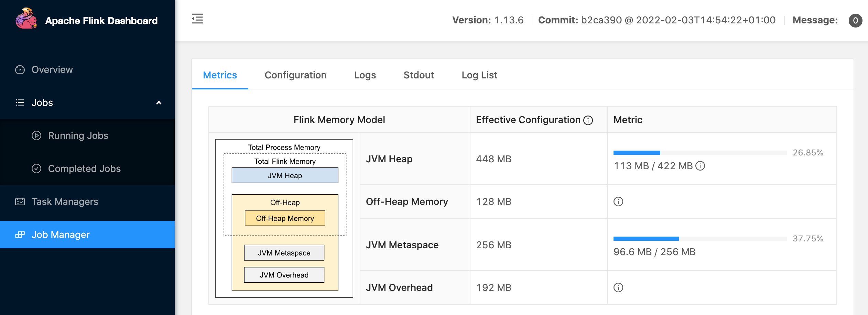Click the Flink Memory Model column header

coord(339,120)
